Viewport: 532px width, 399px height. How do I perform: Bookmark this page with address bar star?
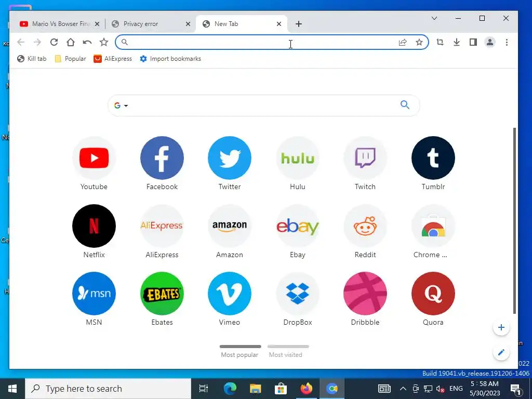[x=419, y=42]
